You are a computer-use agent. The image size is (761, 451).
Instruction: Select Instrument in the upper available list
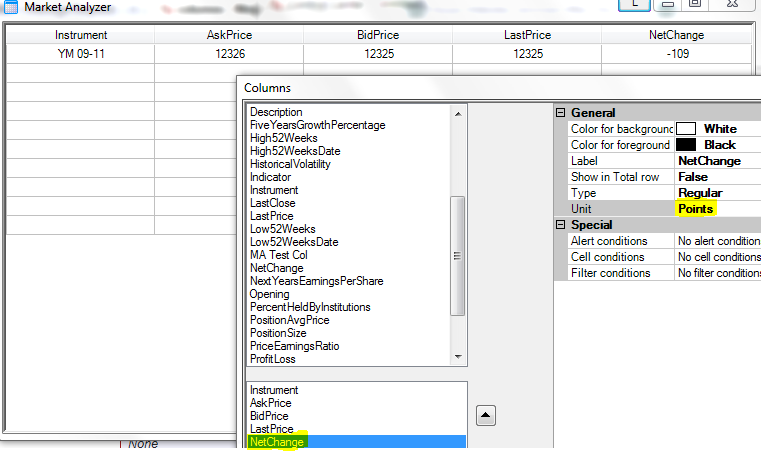tap(274, 190)
